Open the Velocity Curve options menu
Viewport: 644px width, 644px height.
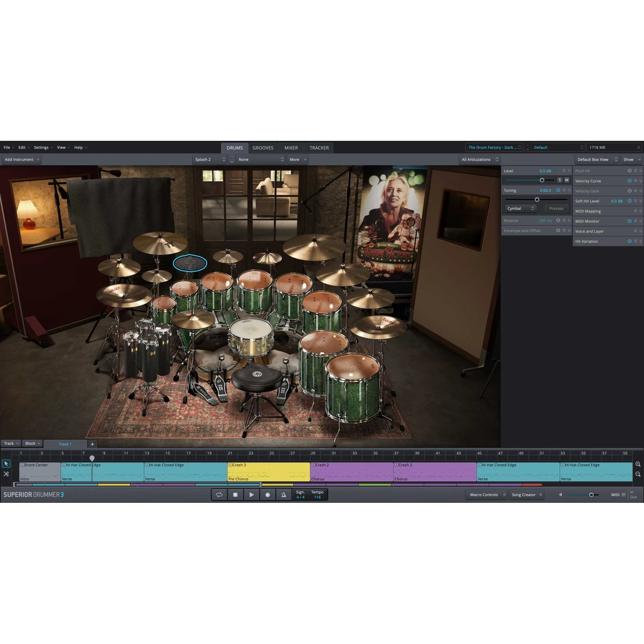635,181
